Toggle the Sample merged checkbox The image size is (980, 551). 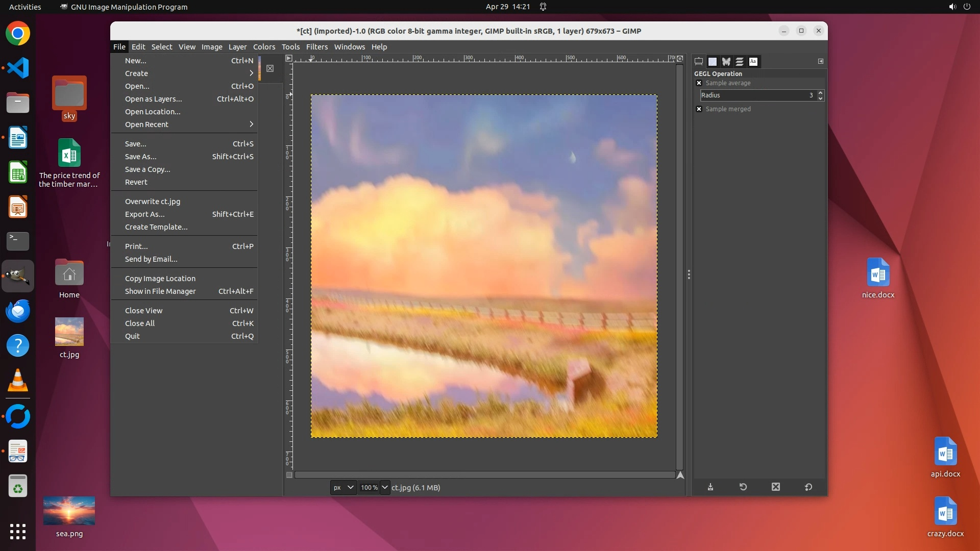[699, 109]
